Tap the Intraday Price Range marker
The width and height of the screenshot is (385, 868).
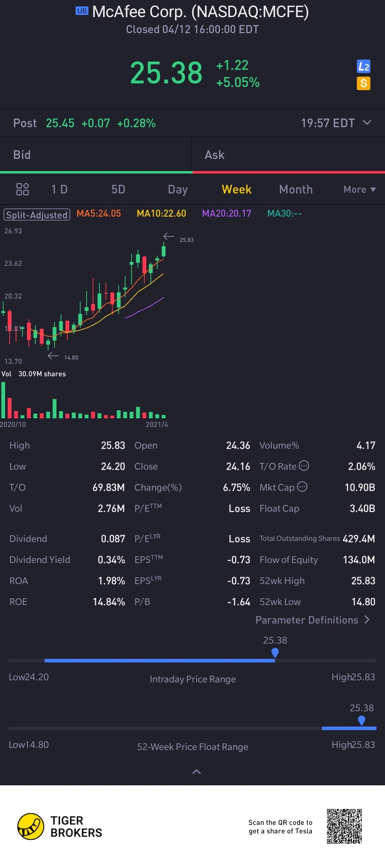[x=275, y=653]
